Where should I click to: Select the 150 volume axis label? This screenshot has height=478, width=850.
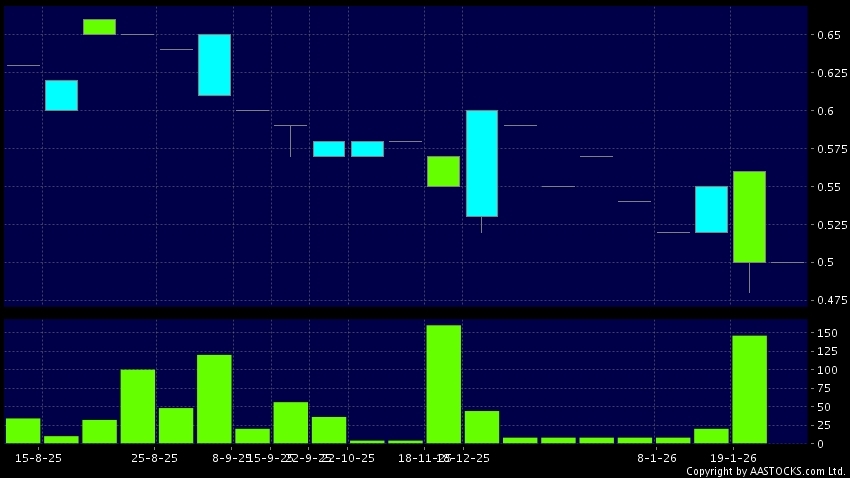tap(826, 333)
